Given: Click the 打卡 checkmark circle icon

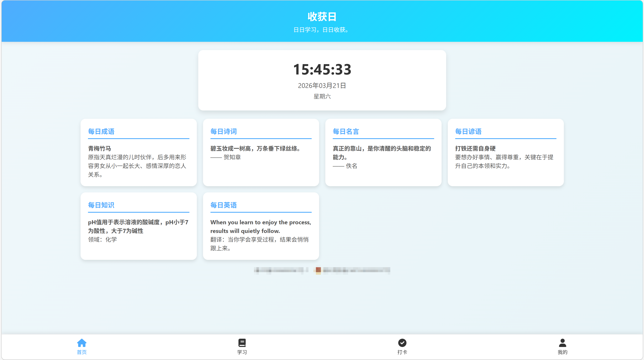Looking at the screenshot, I should click(402, 342).
